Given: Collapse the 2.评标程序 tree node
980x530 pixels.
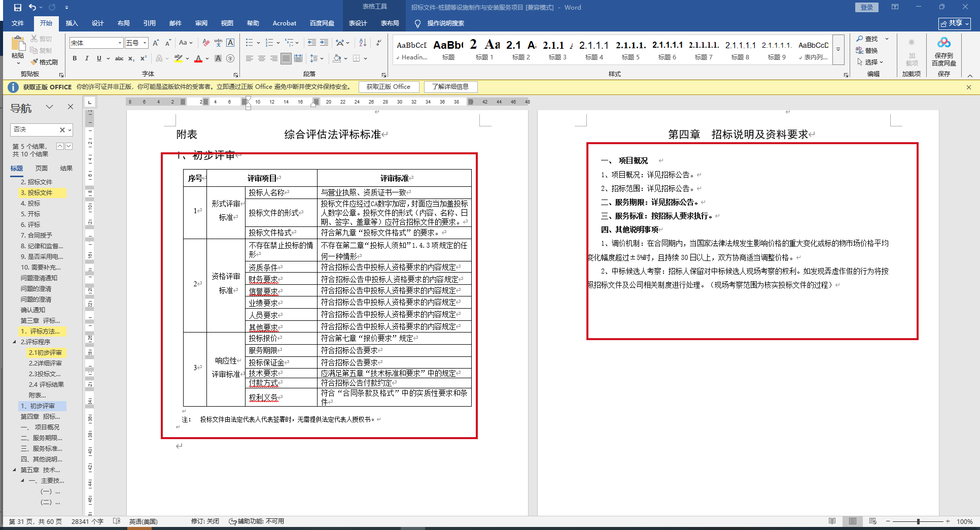Looking at the screenshot, I should [x=14, y=342].
